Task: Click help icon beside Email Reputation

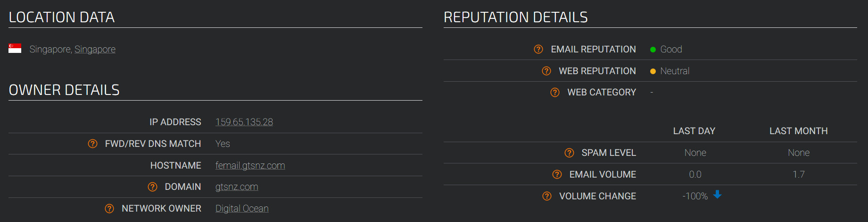Action: pyautogui.click(x=538, y=49)
